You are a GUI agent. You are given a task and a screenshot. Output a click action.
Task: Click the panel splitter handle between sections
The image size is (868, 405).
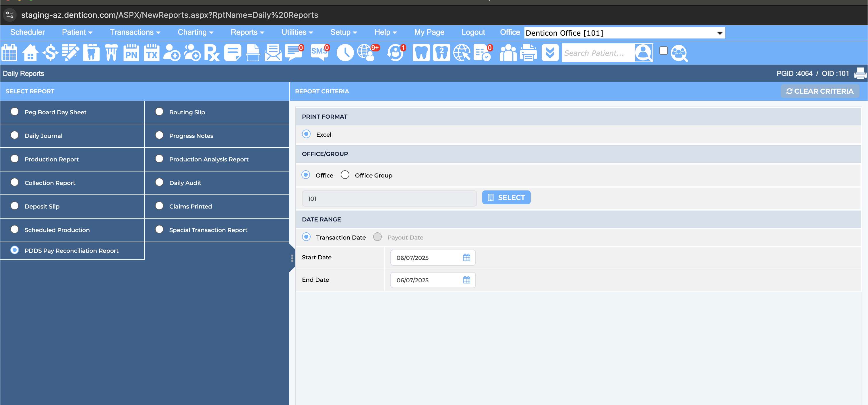point(292,258)
